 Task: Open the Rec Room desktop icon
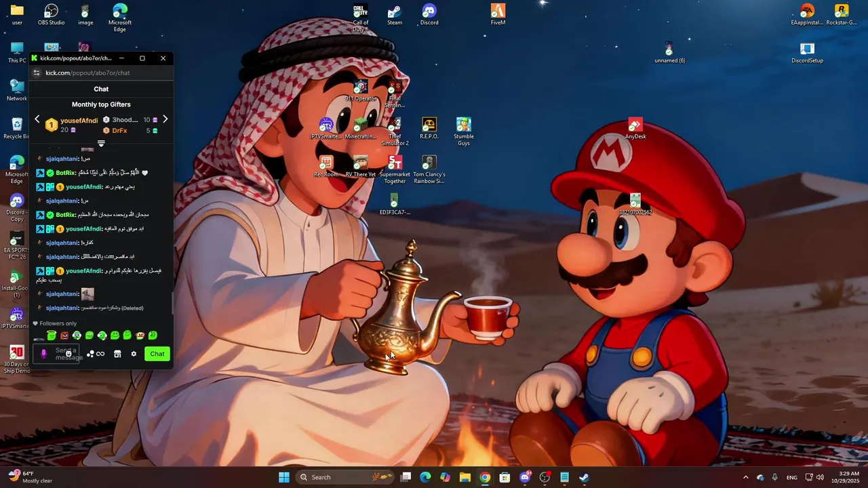click(x=326, y=166)
